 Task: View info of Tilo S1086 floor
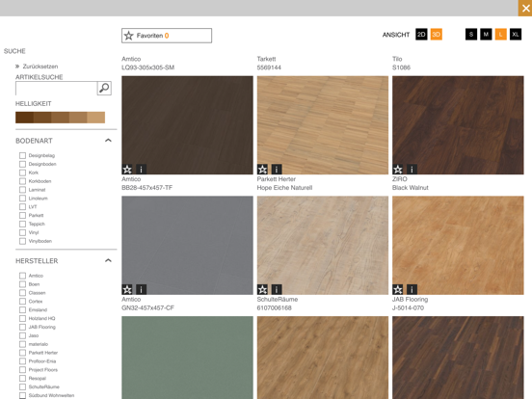pyautogui.click(x=412, y=169)
